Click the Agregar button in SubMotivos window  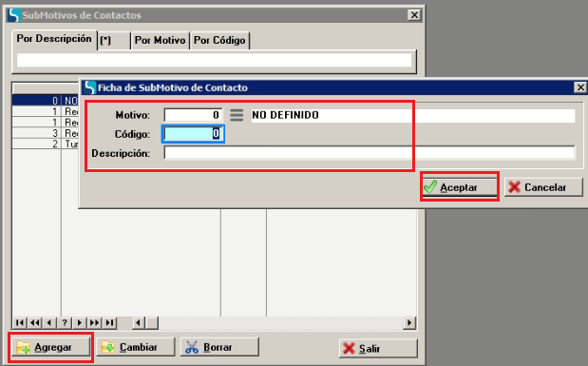pos(50,347)
